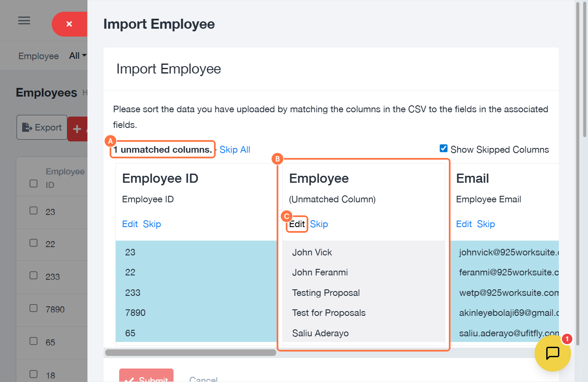Click the Export button with file icon
Viewport: 588px width, 382px height.
tap(42, 127)
